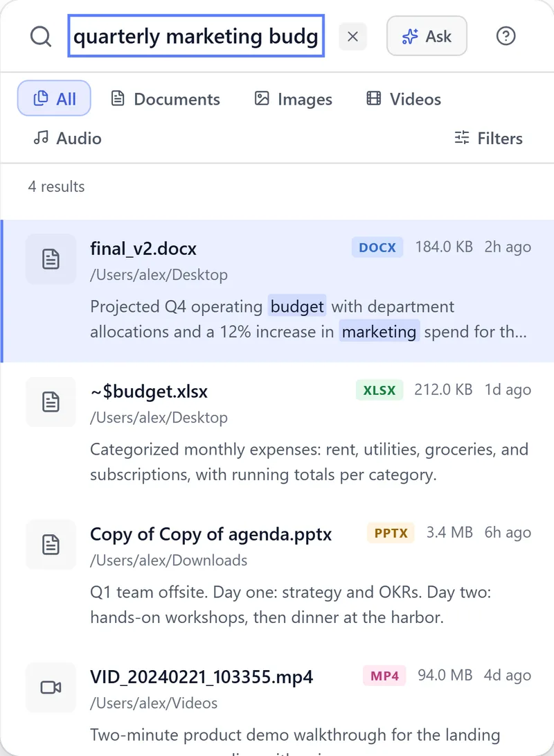Screen dimensions: 554x756
Task: Click document icon beside Copy of Copy of agenda.pptx
Action: pyautogui.click(x=51, y=545)
